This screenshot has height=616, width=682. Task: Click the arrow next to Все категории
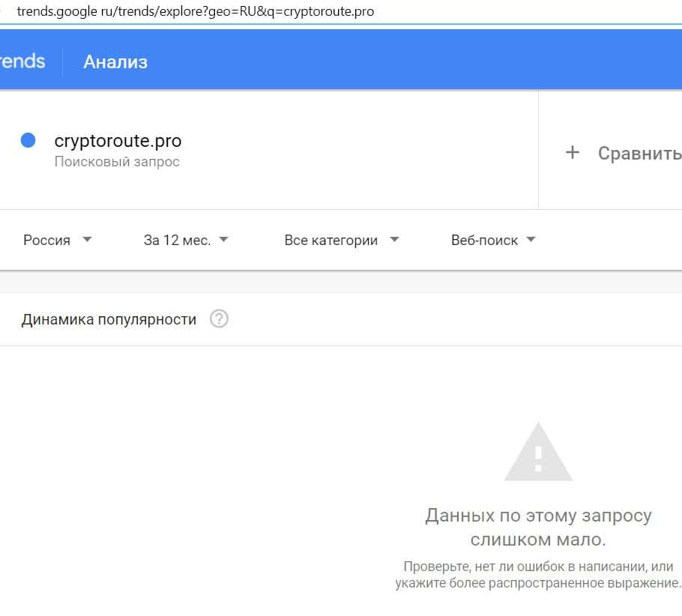(x=395, y=240)
